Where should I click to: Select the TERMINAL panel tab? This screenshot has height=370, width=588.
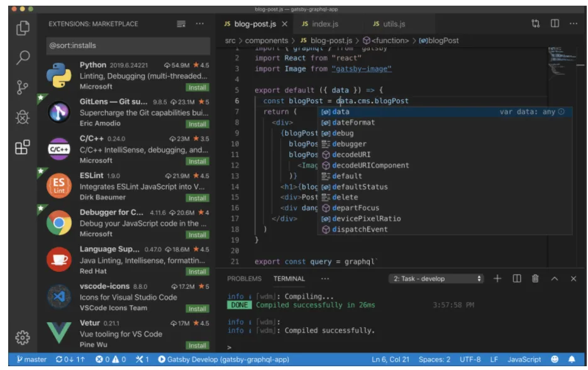[x=289, y=278]
